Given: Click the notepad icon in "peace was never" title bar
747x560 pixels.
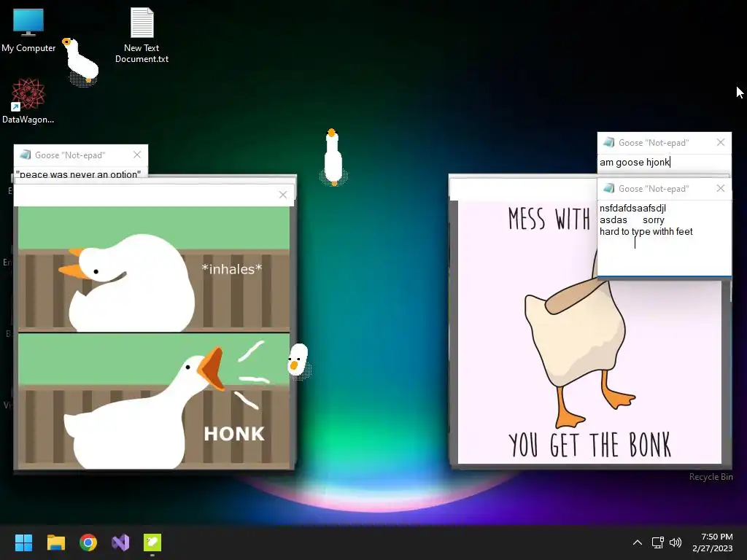Looking at the screenshot, I should point(26,155).
